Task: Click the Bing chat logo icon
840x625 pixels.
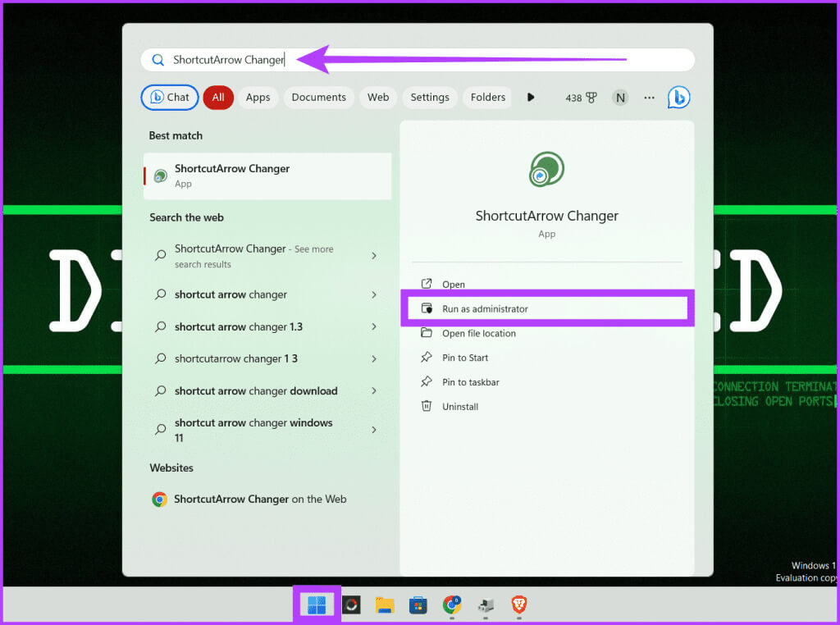Action: tap(678, 98)
